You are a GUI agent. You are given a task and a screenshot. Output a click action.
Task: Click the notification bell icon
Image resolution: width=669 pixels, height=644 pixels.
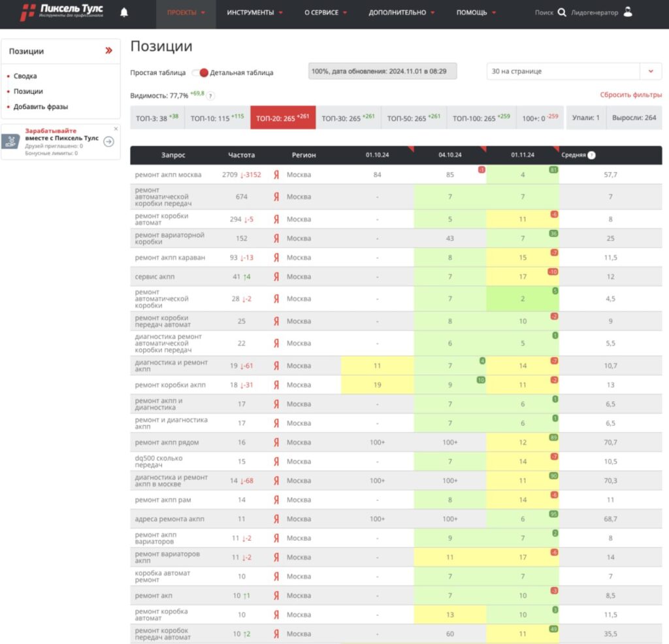[124, 12]
